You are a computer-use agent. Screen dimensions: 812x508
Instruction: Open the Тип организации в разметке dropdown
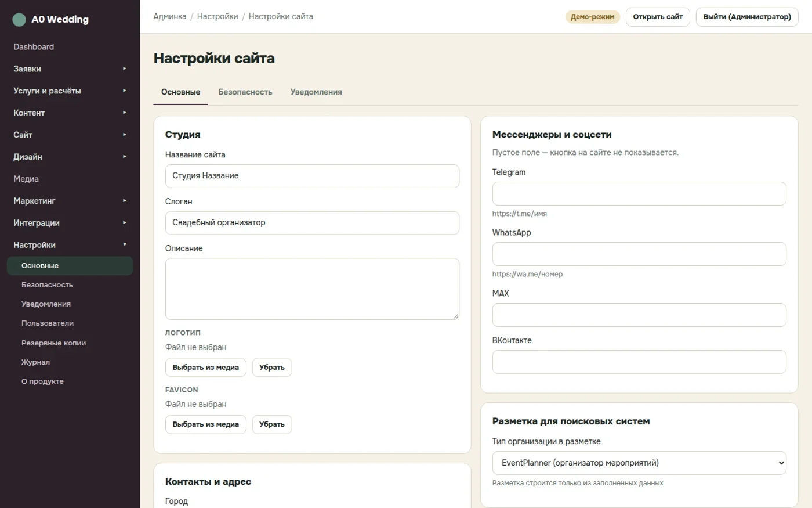point(639,463)
